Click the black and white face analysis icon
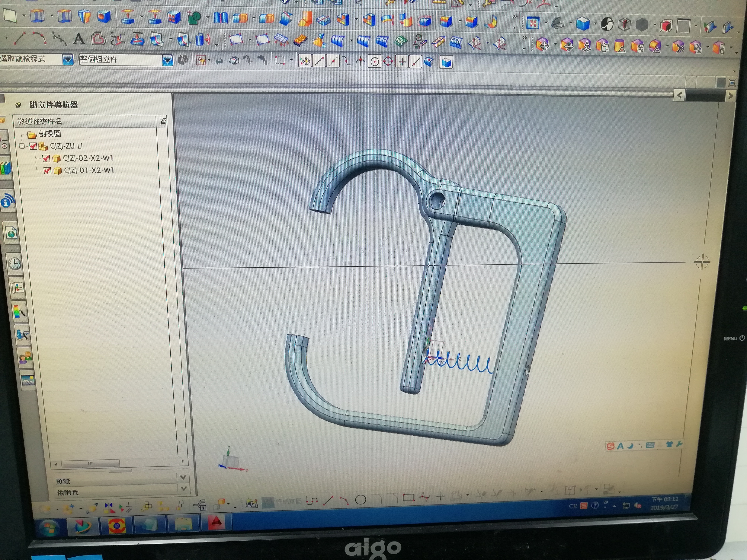 click(607, 24)
